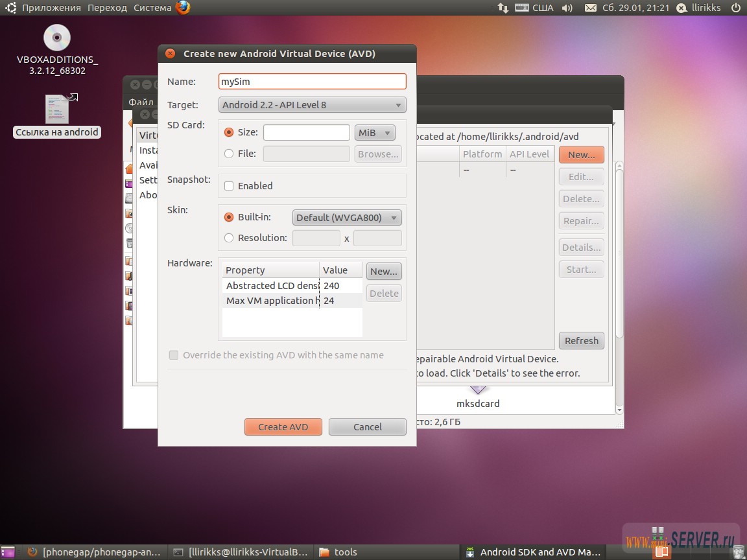Open the Firefox launcher in top panel

182,7
